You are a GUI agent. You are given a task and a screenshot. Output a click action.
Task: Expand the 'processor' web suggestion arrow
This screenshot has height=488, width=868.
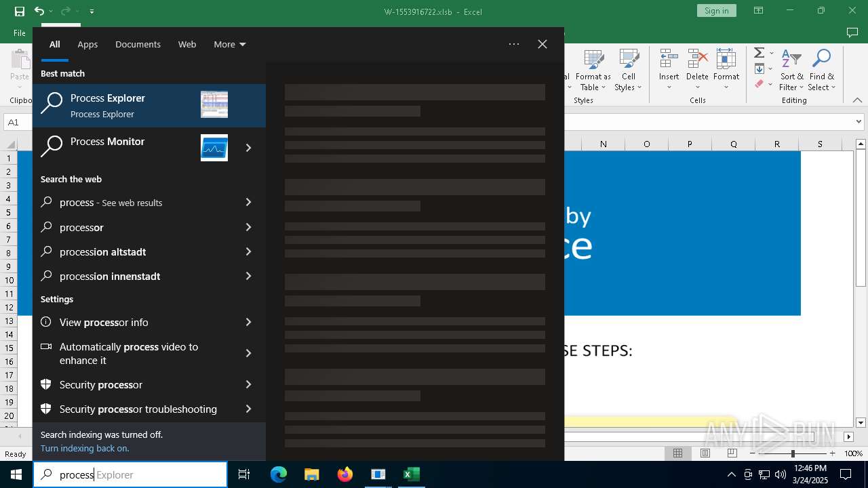[248, 227]
